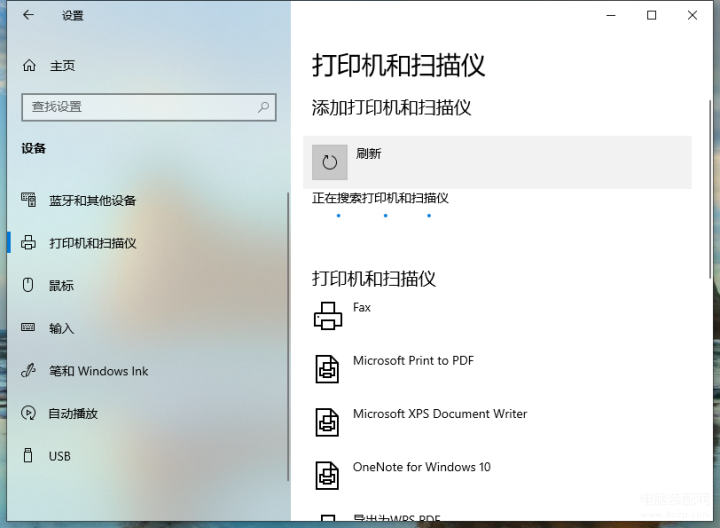
Task: Select the Fax printer icon
Action: 328,316
